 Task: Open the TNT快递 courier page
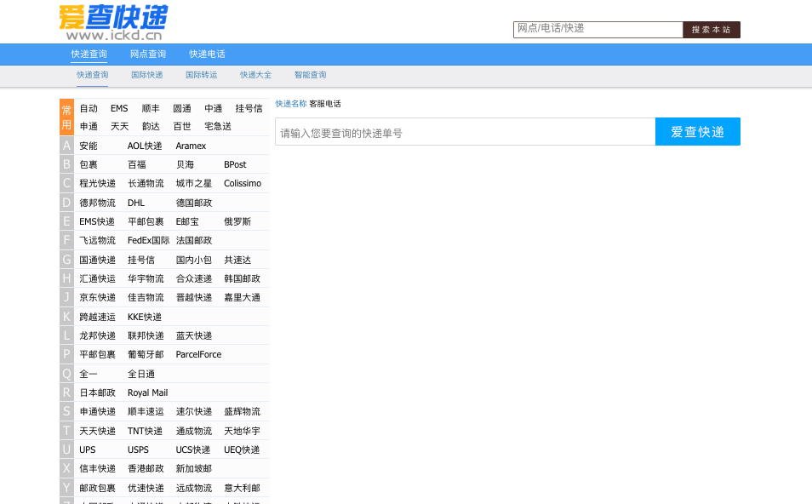[144, 431]
